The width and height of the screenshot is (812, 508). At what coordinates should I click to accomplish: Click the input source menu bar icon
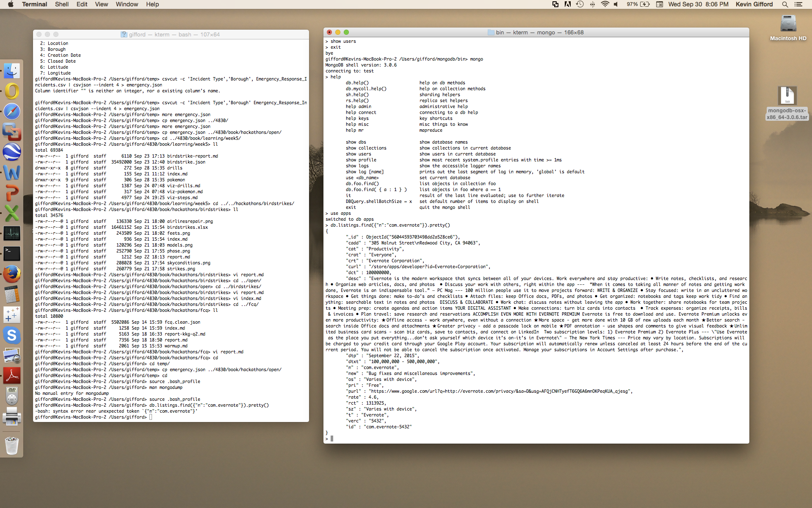click(x=659, y=4)
